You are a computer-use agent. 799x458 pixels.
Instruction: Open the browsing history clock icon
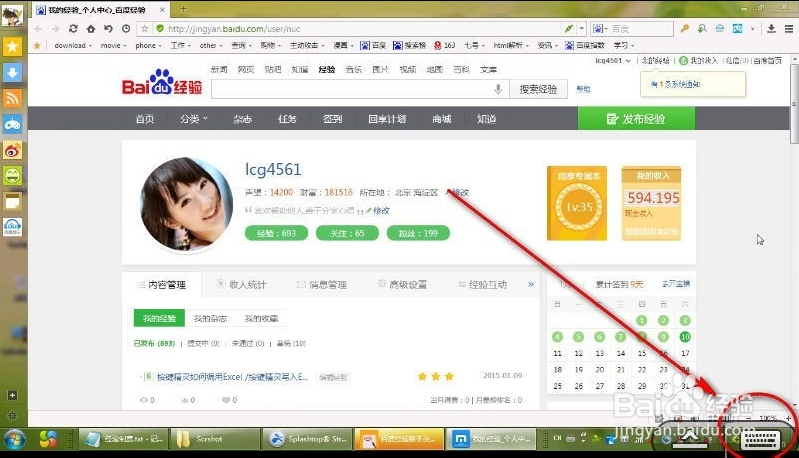[x=126, y=29]
